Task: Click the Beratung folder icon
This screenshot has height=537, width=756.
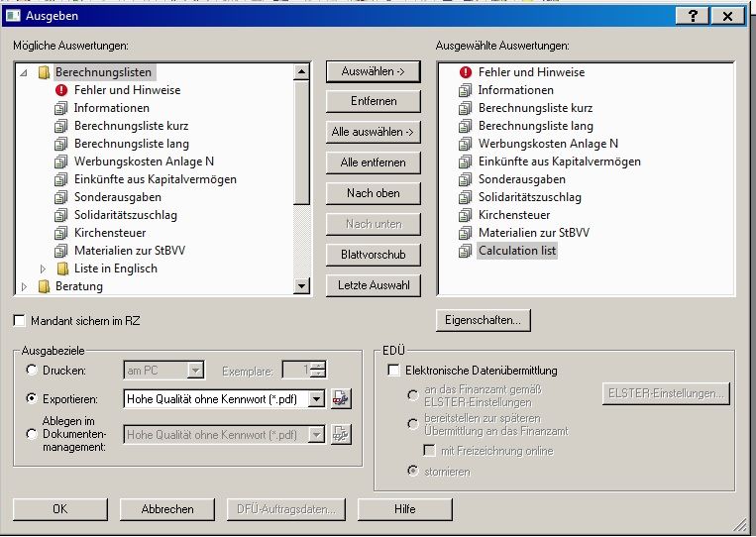Action: pos(44,286)
